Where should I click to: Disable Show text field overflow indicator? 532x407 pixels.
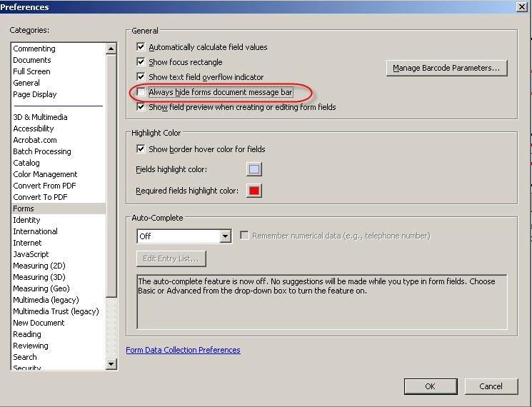[141, 77]
